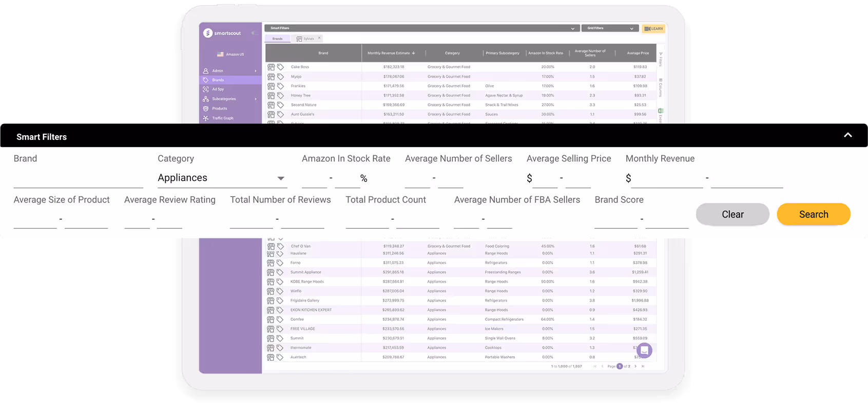868x406 pixels.
Task: Collapse the Smart Filters panel chevron
Action: (x=847, y=135)
